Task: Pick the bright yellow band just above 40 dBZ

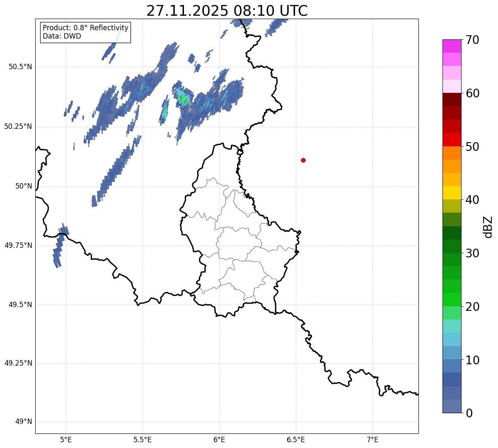Action: point(452,193)
